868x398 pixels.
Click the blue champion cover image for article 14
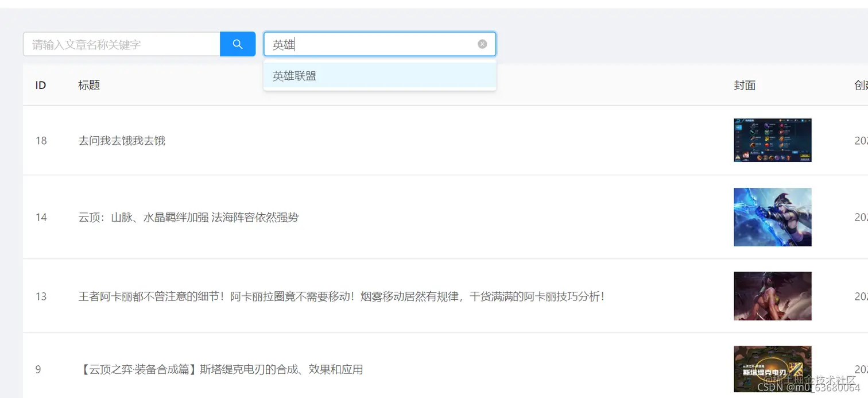click(772, 217)
